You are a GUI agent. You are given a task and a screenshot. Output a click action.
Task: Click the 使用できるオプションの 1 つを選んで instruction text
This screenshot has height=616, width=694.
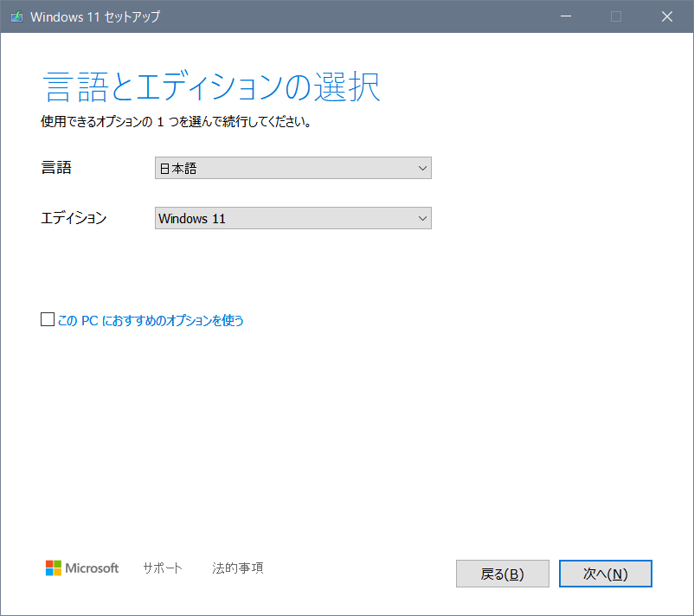tap(176, 121)
